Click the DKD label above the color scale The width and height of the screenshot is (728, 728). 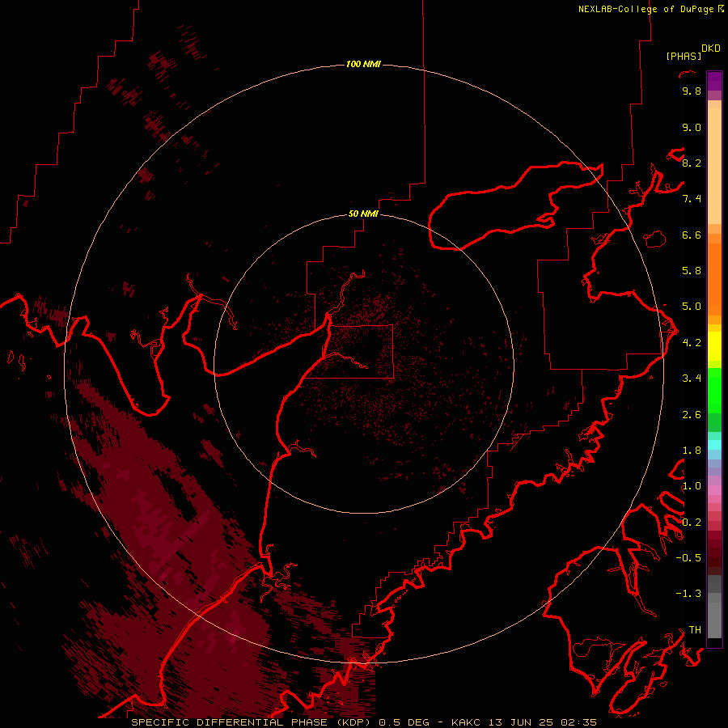coord(711,49)
